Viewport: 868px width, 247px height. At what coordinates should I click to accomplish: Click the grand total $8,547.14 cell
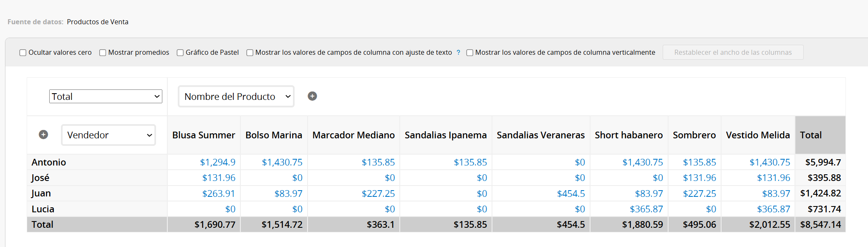(820, 224)
